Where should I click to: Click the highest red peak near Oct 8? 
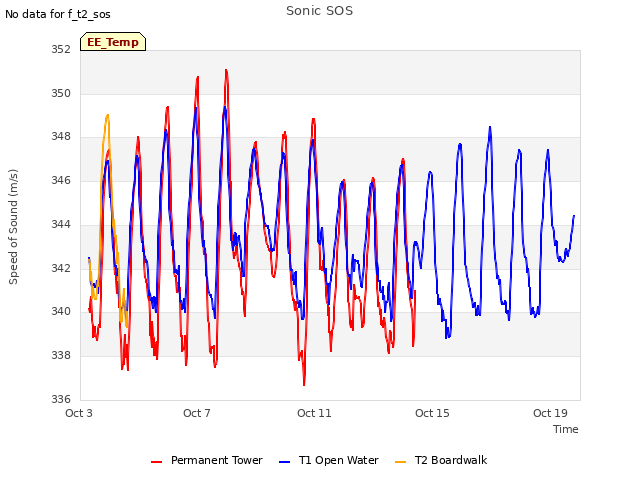tap(226, 71)
